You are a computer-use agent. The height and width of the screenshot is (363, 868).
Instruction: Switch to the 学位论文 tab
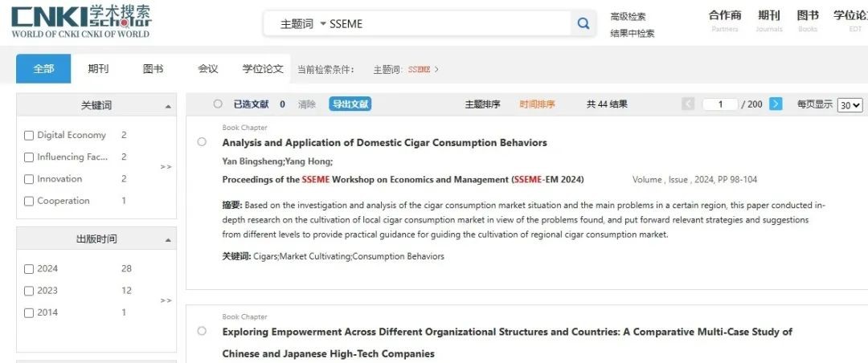(x=263, y=68)
